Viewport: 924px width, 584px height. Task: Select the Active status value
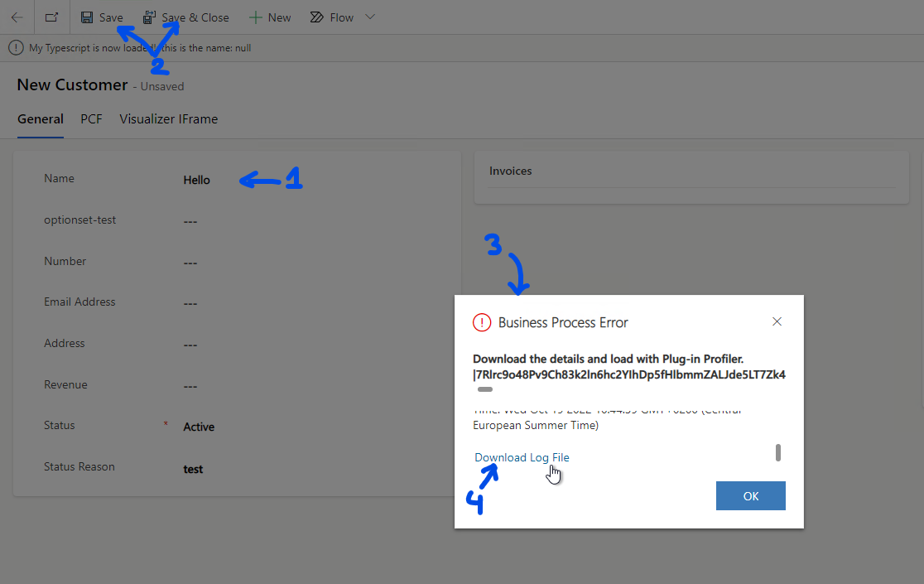click(198, 427)
